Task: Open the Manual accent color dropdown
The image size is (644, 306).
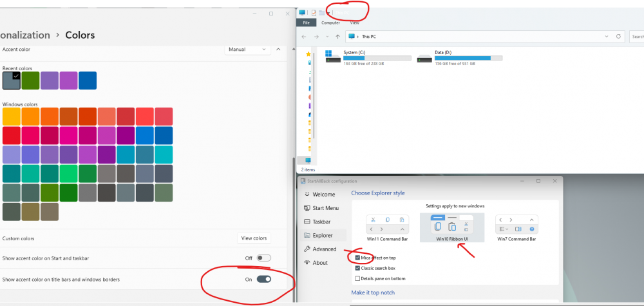Action: pyautogui.click(x=248, y=49)
